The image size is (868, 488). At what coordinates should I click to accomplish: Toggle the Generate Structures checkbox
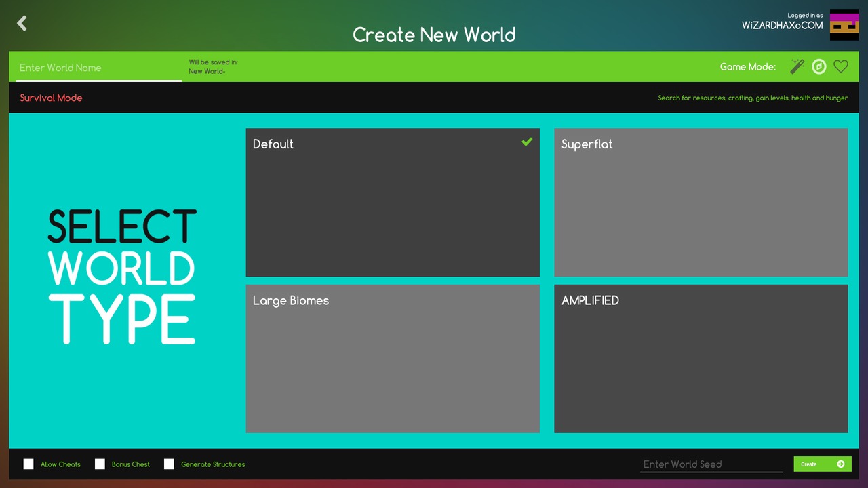(169, 464)
